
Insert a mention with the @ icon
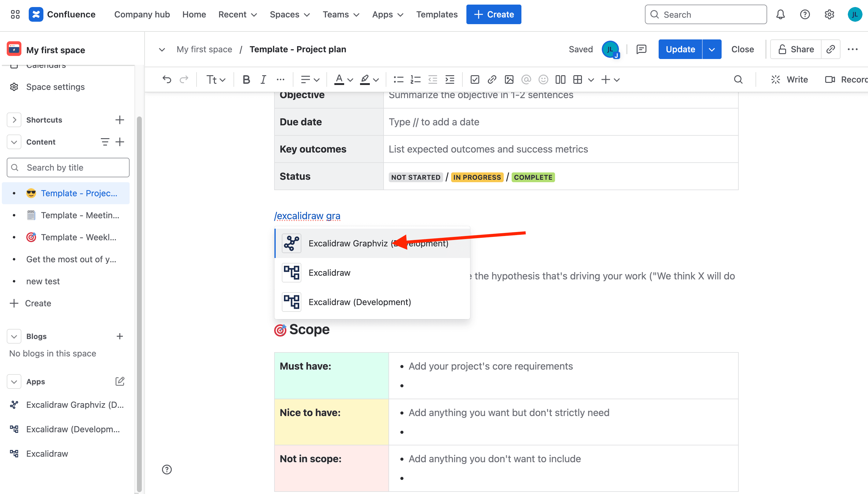click(526, 79)
